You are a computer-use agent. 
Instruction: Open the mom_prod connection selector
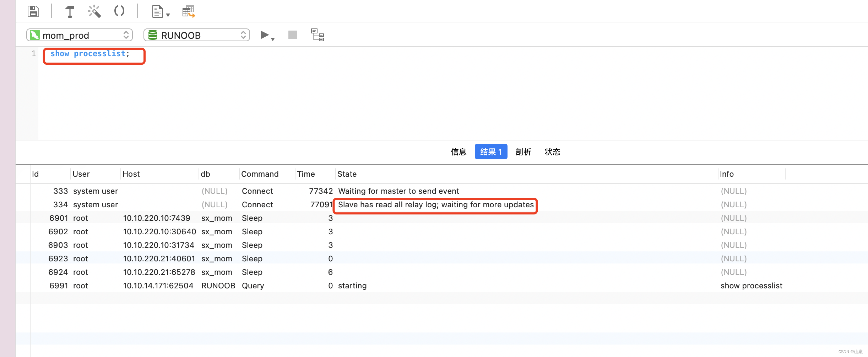80,35
